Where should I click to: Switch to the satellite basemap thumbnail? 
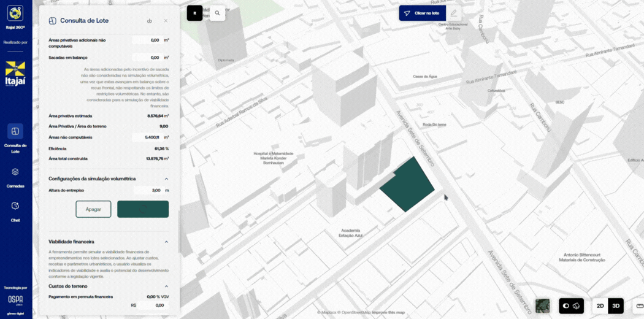(543, 306)
